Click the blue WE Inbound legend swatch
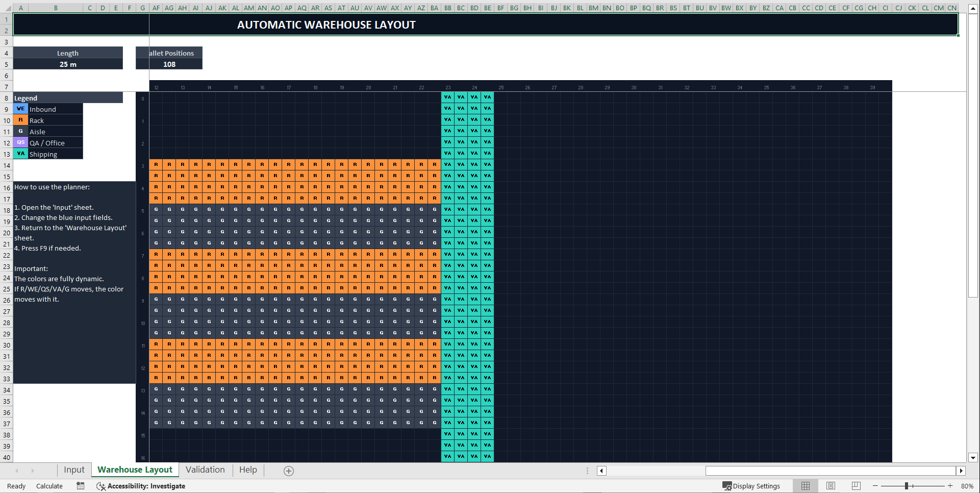 click(20, 109)
